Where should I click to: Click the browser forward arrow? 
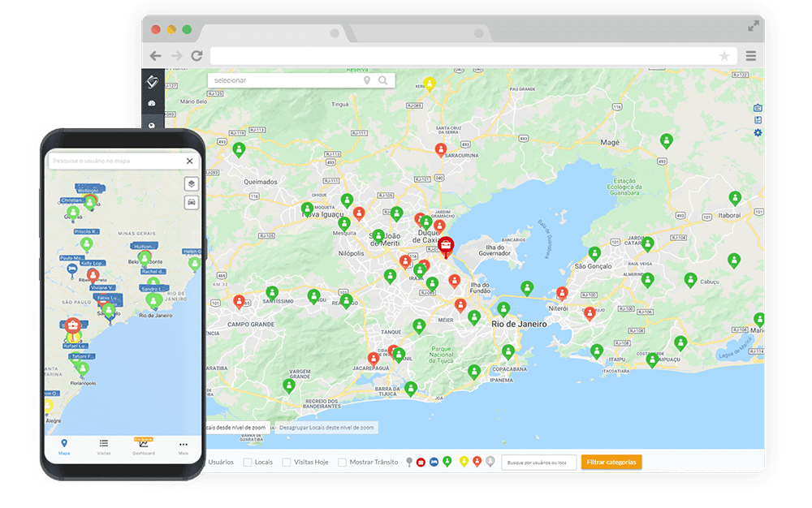point(176,56)
